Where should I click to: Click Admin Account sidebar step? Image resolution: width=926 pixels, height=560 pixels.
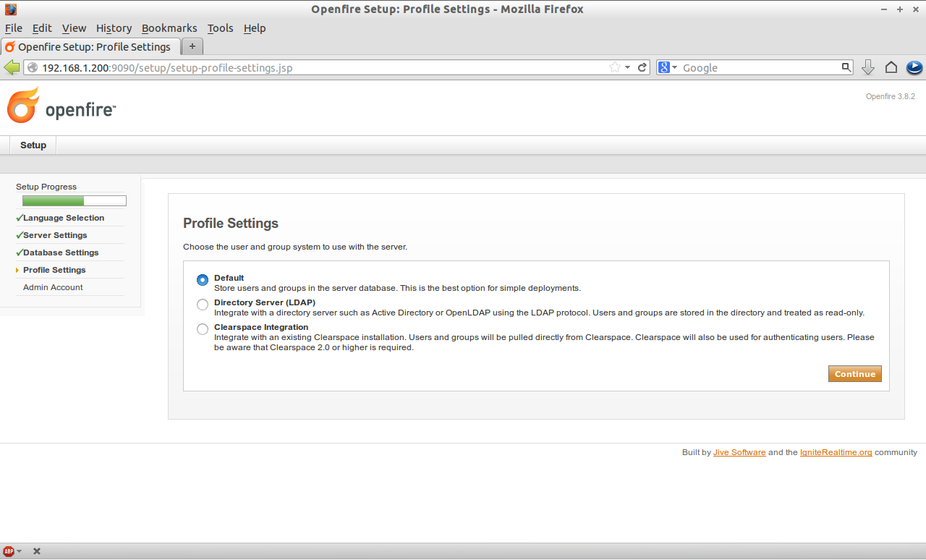(53, 287)
